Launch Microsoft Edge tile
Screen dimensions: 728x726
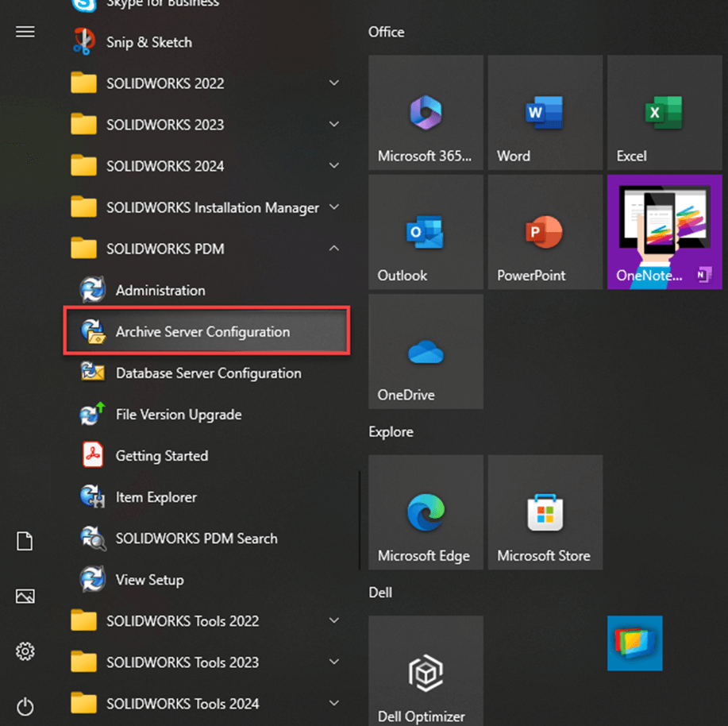click(426, 512)
